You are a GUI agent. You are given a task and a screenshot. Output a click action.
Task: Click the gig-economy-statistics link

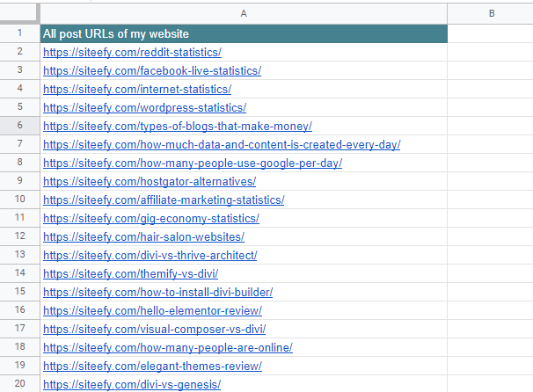150,218
